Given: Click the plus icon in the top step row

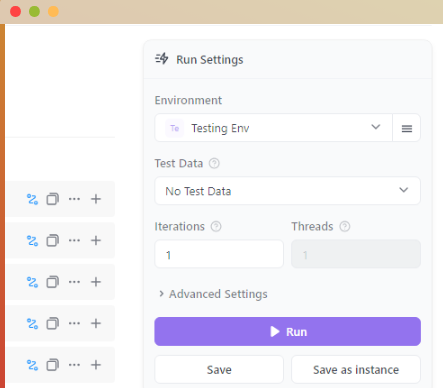Looking at the screenshot, I should pyautogui.click(x=96, y=199).
